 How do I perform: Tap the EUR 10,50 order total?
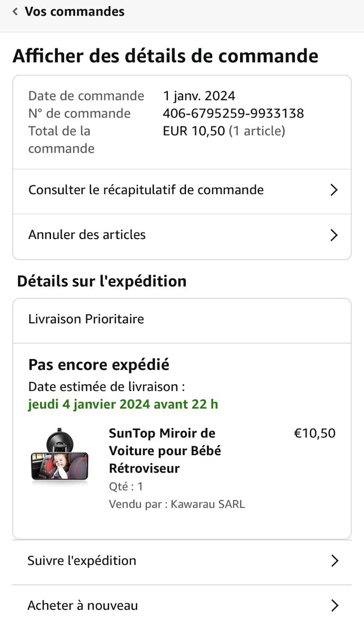pos(194,131)
